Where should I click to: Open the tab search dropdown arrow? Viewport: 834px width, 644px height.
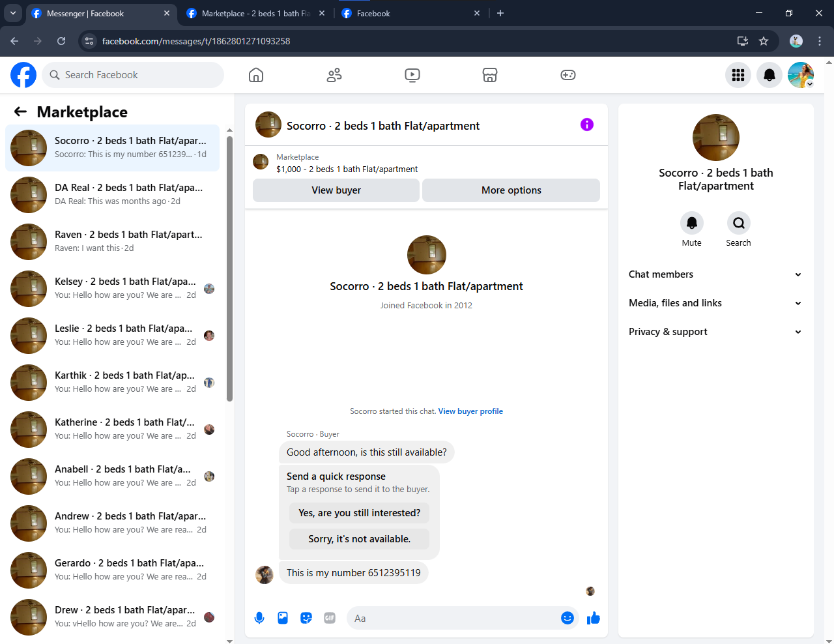point(13,13)
